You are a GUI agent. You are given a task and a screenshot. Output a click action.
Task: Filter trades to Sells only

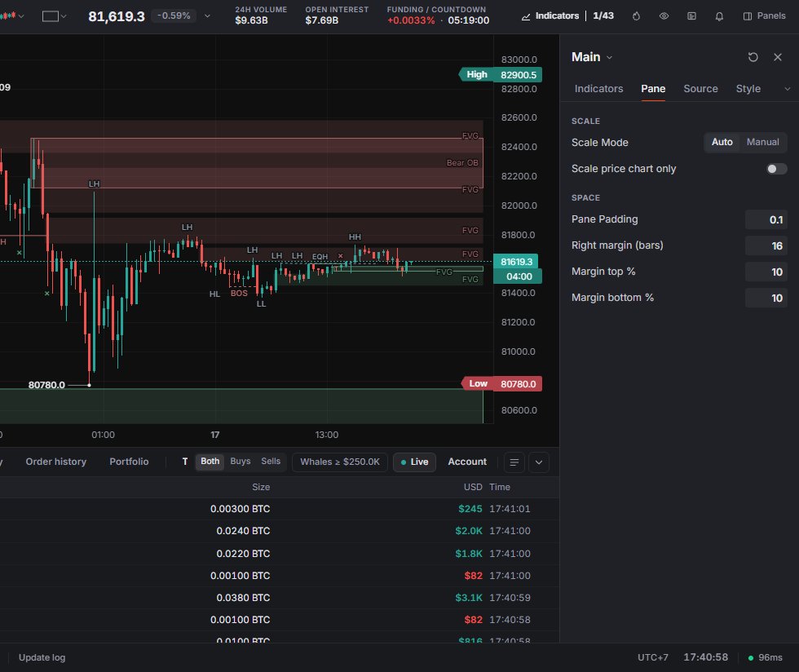click(271, 462)
